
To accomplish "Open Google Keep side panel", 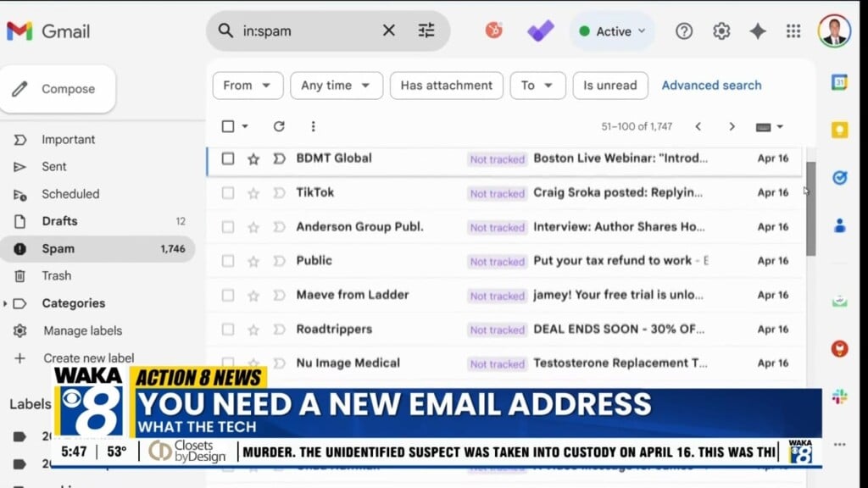I will pos(839,130).
